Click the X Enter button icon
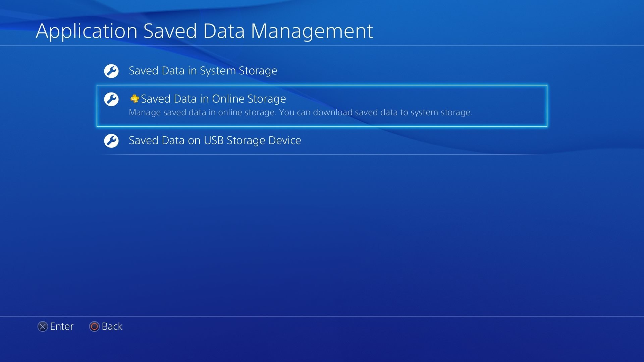644x362 pixels. (x=42, y=326)
